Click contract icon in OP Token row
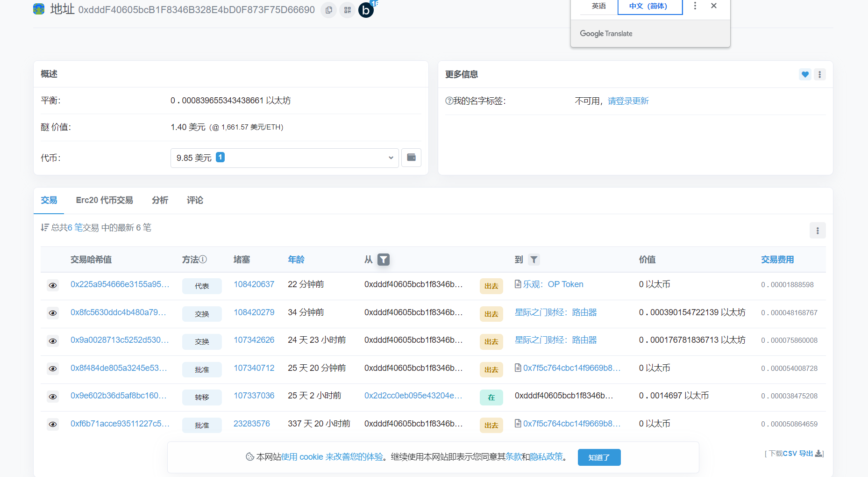 pos(518,284)
